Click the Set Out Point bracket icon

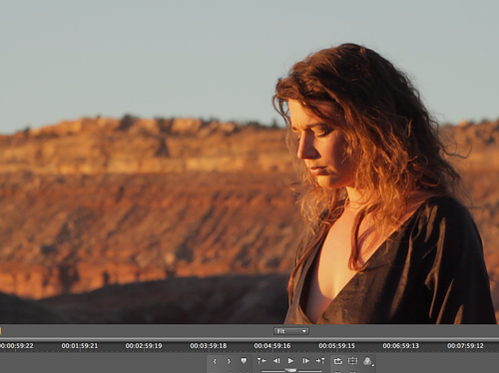[x=229, y=361]
